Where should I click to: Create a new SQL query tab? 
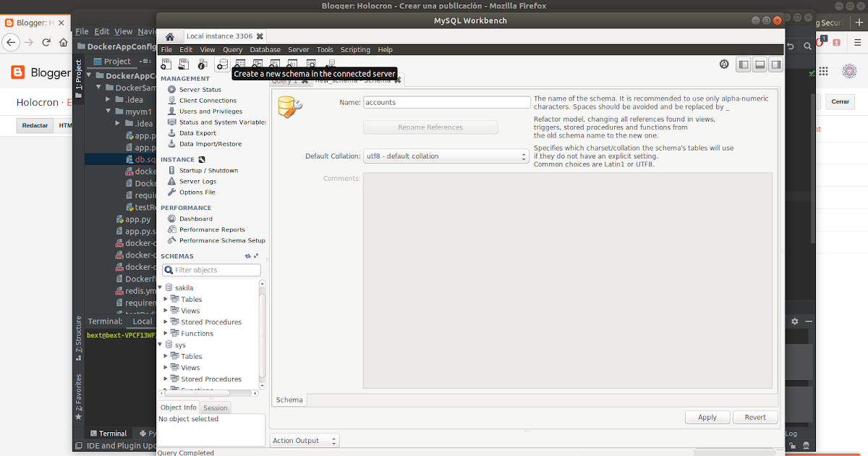click(166, 64)
